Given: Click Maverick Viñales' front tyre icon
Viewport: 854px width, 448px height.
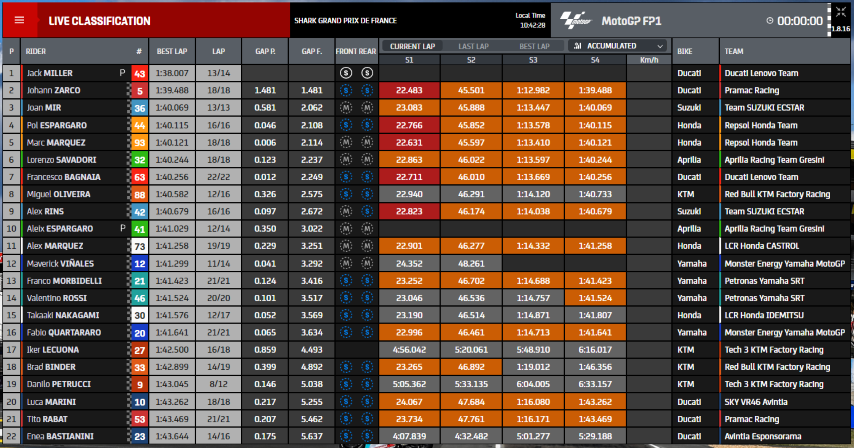Looking at the screenshot, I should [x=346, y=263].
